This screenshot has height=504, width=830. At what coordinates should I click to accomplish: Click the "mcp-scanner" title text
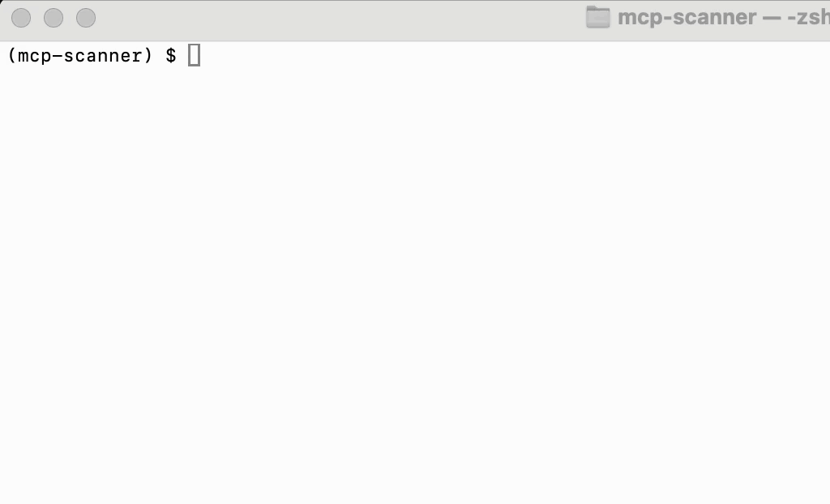pyautogui.click(x=687, y=18)
